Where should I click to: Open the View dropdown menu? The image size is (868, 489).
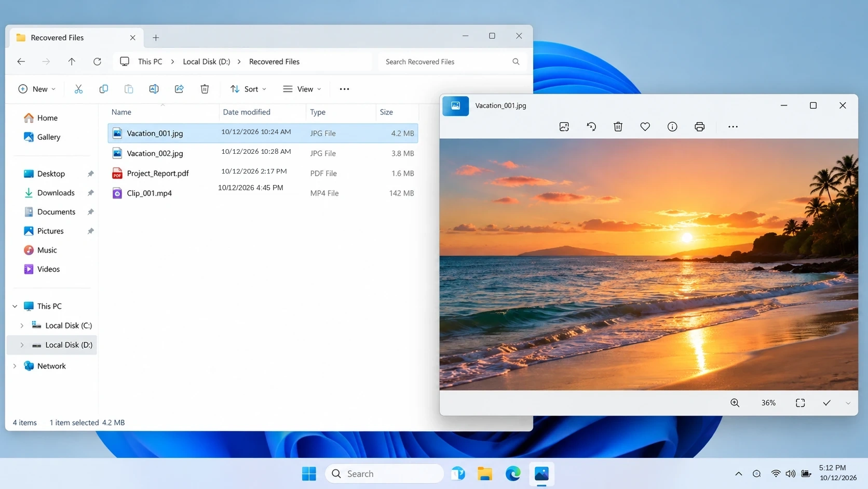tap(302, 89)
